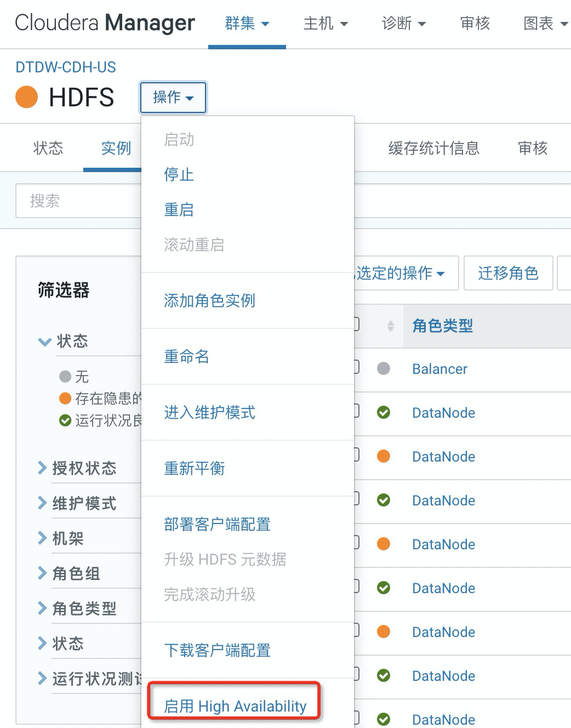
Task: Click the disabled 升级 HDFS 元数据 item
Action: pyautogui.click(x=225, y=560)
